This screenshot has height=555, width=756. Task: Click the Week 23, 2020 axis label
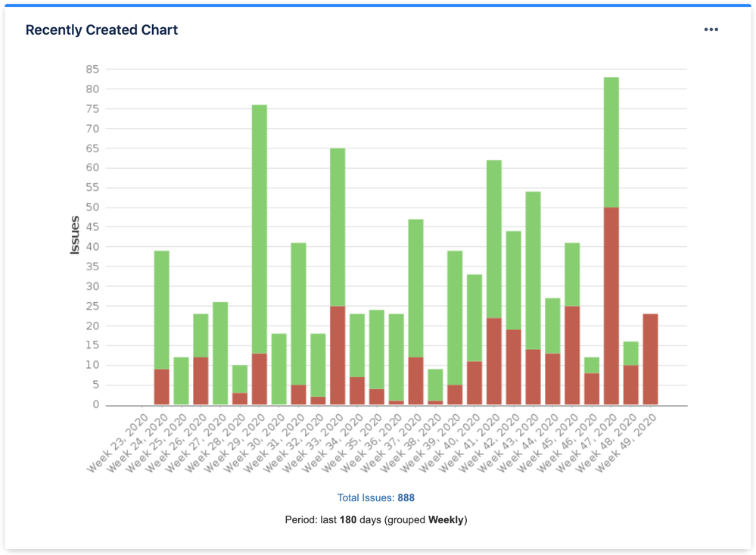coord(117,444)
